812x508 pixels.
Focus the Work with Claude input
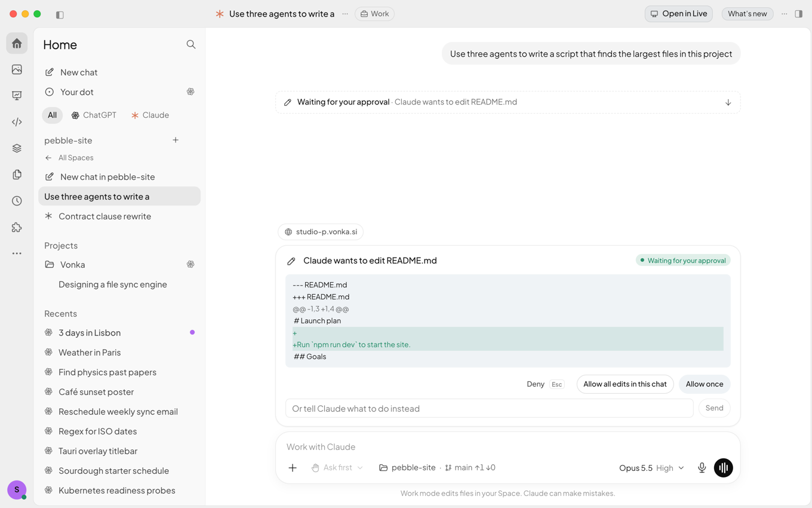click(x=507, y=447)
